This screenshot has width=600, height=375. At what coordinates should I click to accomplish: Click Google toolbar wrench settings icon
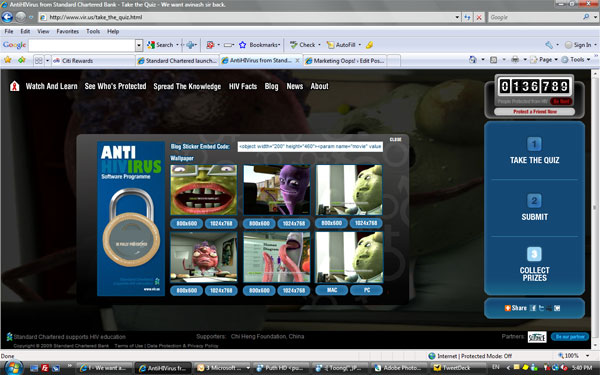[x=549, y=45]
